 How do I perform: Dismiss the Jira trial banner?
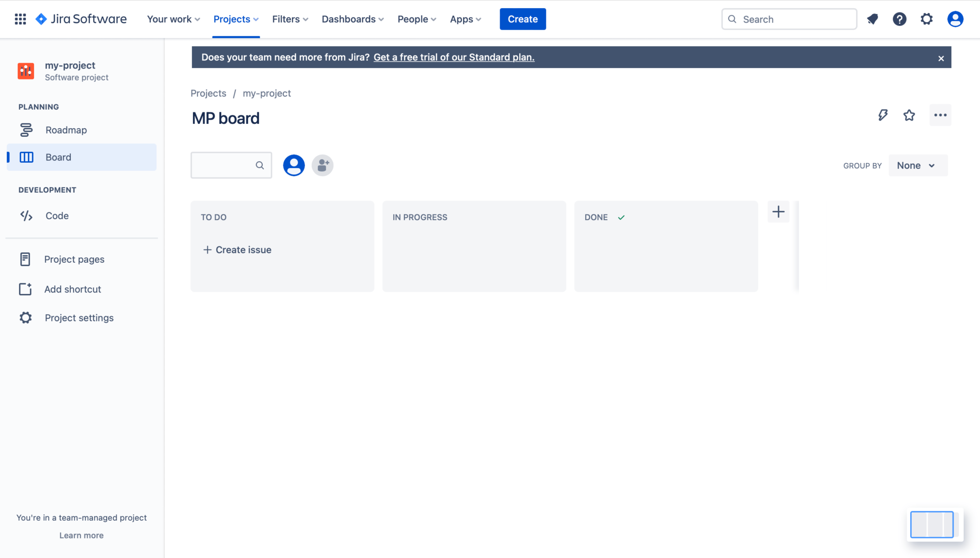pyautogui.click(x=941, y=58)
